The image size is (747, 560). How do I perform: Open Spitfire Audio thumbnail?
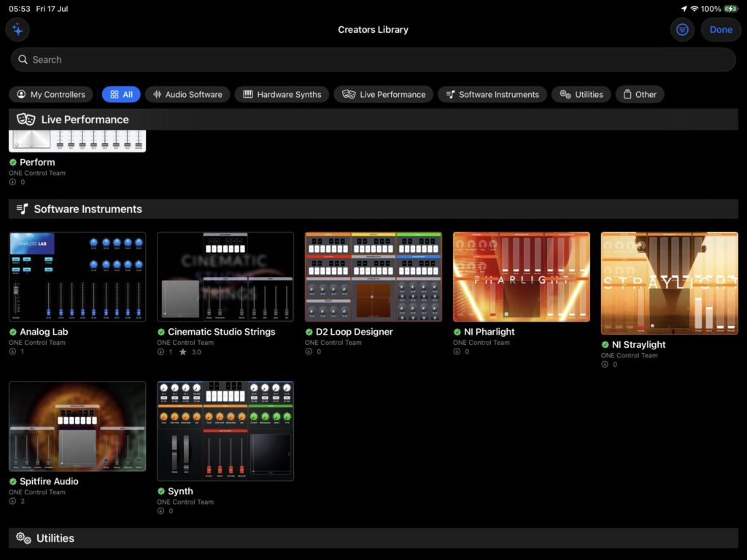point(77,426)
